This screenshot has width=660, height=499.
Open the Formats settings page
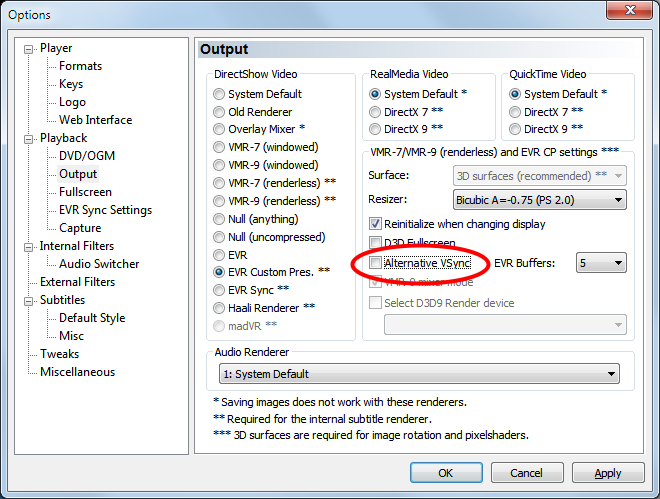pyautogui.click(x=80, y=66)
